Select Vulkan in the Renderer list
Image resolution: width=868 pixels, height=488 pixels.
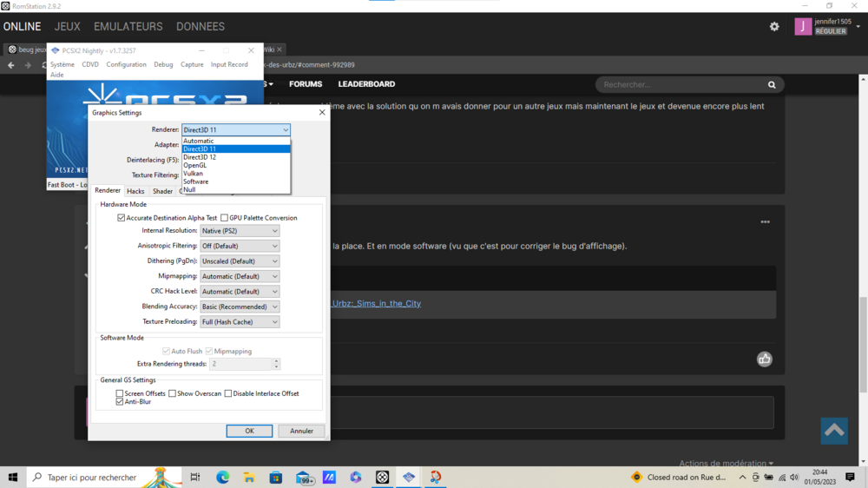point(193,174)
